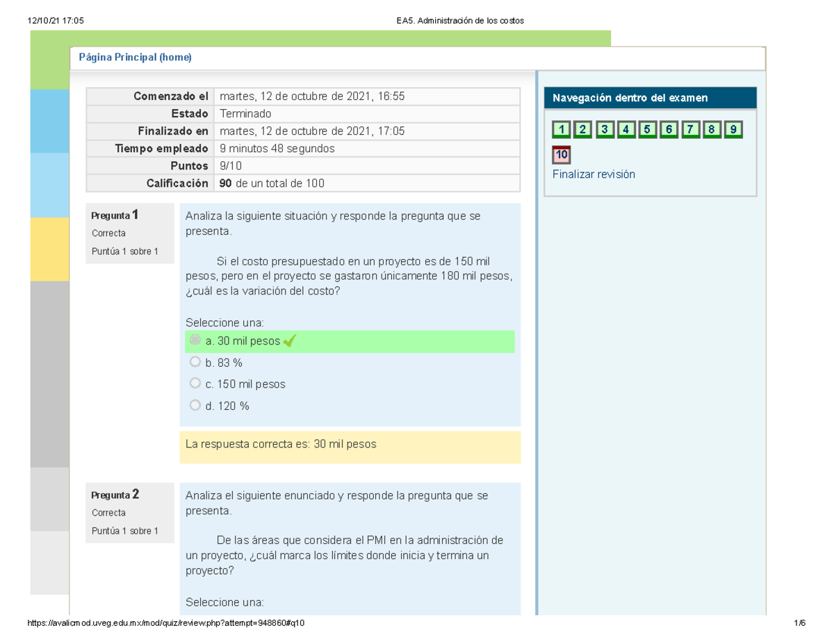Go to question 5 in exam navigation
The image size is (834, 644).
coord(647,129)
